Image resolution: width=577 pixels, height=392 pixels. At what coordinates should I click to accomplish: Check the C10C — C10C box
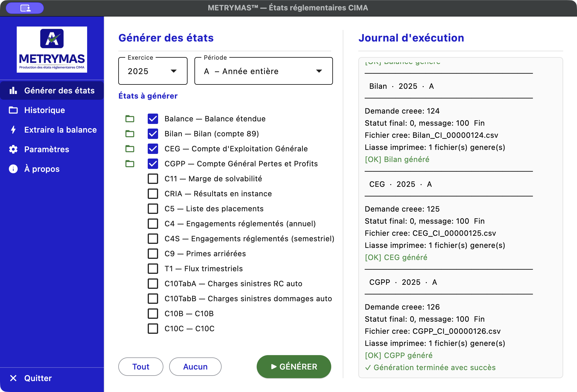(153, 329)
